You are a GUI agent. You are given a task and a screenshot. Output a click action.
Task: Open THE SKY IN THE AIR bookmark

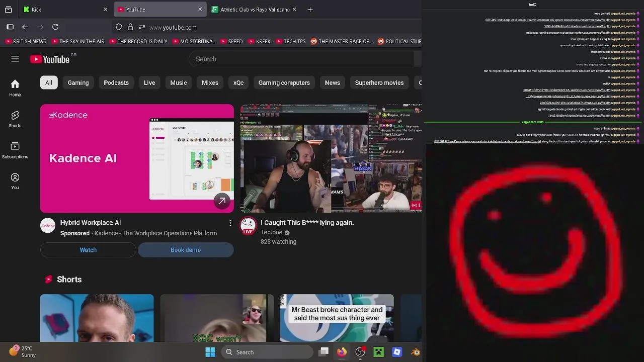(x=77, y=41)
